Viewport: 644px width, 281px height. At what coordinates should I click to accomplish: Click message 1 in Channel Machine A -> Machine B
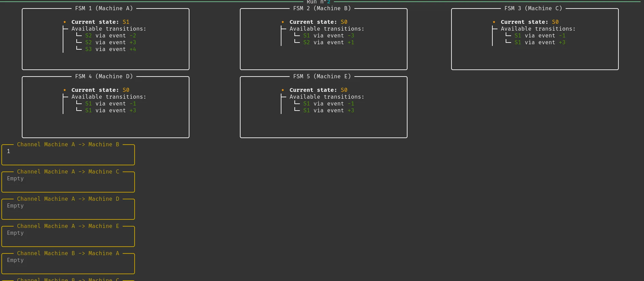(9, 151)
